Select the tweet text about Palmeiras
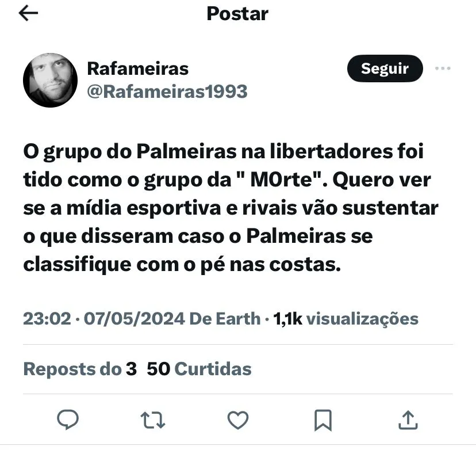Screen dimensions: 476x450 tap(231, 208)
